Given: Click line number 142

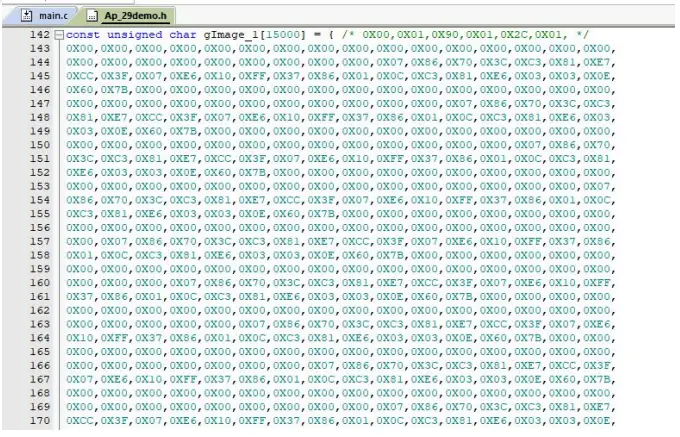Looking at the screenshot, I should (x=39, y=35).
